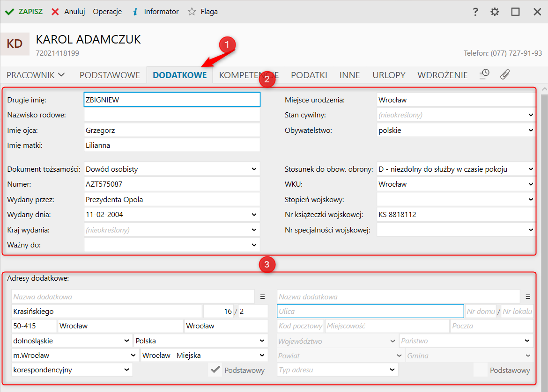The height and width of the screenshot is (392, 548).
Task: Open the INNE tab
Action: 349,75
